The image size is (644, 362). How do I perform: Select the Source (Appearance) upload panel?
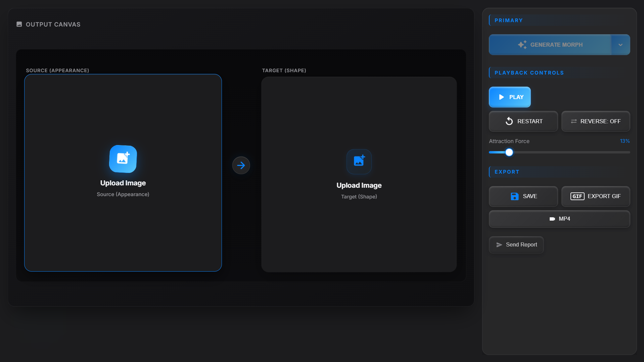click(123, 173)
